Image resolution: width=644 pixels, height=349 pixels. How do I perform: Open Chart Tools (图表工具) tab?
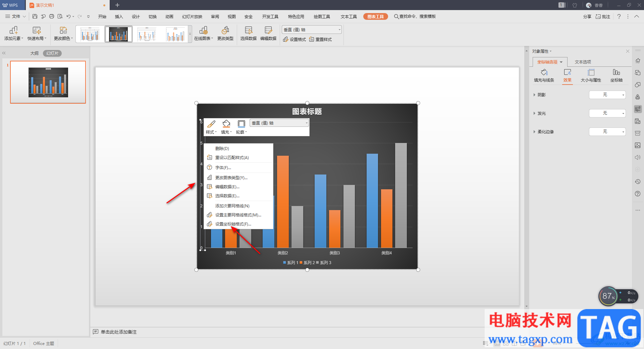[x=376, y=16]
